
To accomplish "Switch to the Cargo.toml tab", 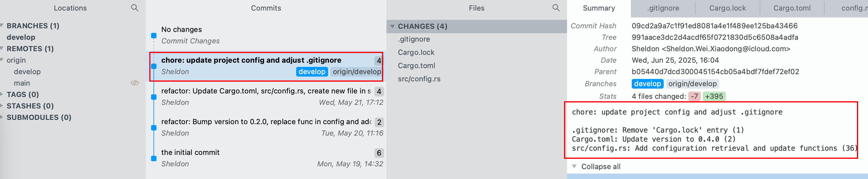I will 792,8.
